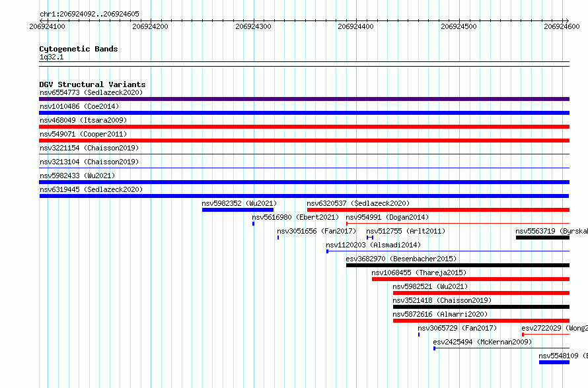
Task: Open nsv954991 (Dogan2014) variant label
Action: [x=387, y=217]
